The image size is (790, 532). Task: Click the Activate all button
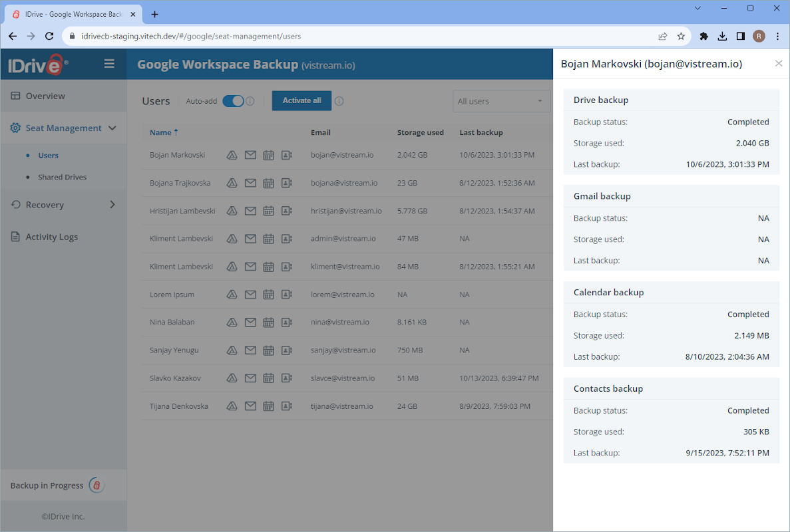tap(301, 100)
